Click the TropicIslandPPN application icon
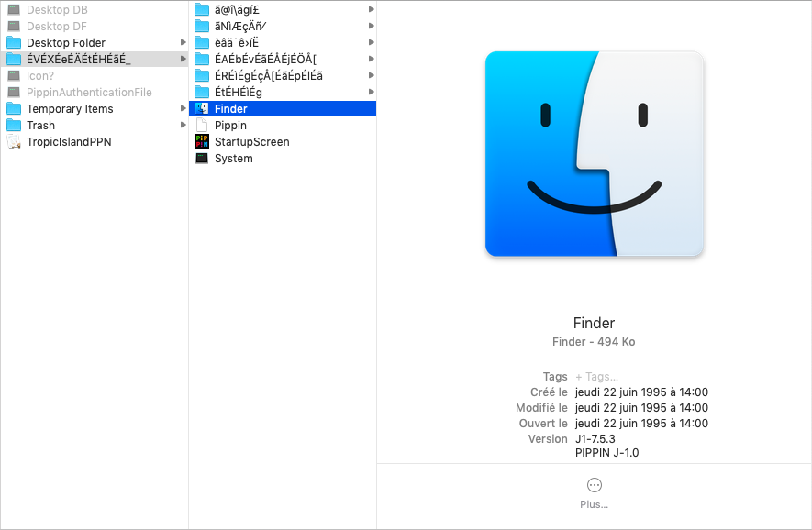Viewport: 812px width, 530px height. click(14, 142)
